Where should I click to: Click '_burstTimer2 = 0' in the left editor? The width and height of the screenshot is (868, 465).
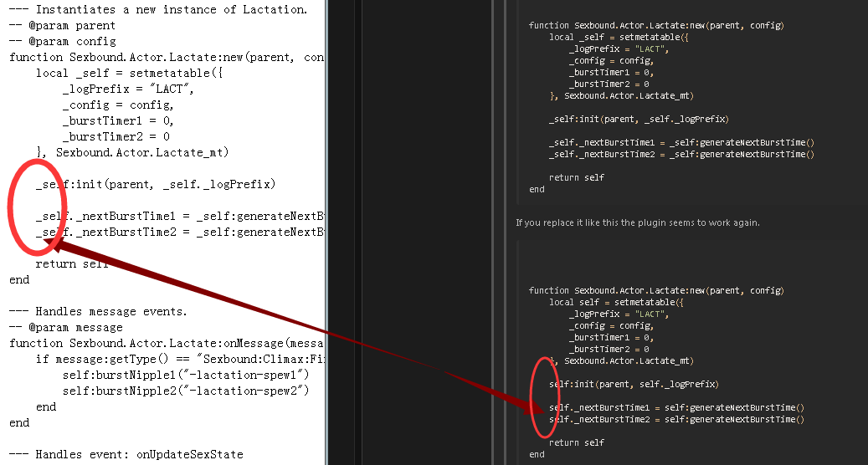click(116, 136)
